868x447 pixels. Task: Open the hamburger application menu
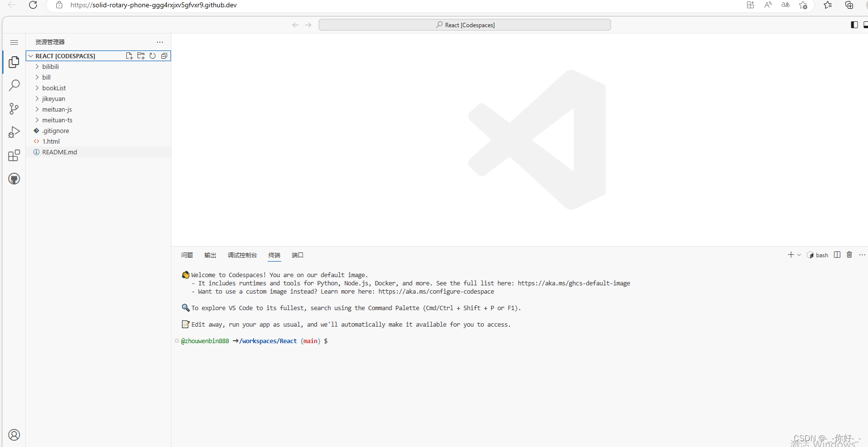coord(14,43)
